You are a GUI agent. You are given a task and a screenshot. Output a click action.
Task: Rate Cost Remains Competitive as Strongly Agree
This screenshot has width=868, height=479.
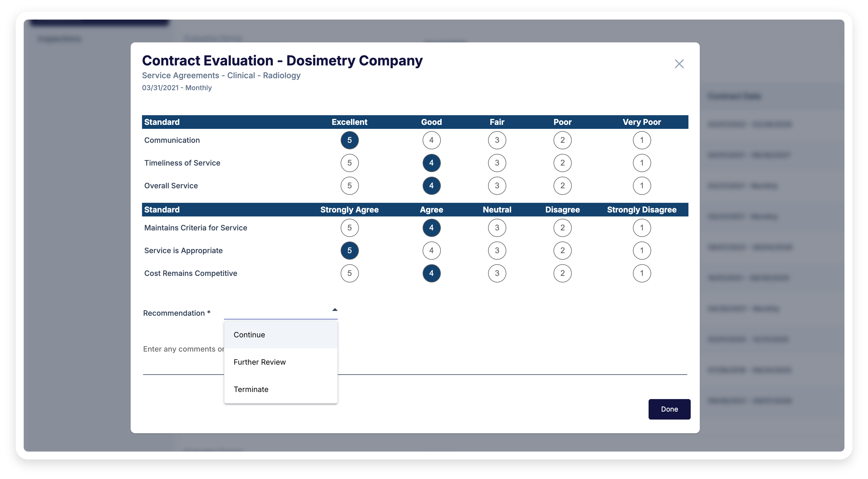(349, 273)
